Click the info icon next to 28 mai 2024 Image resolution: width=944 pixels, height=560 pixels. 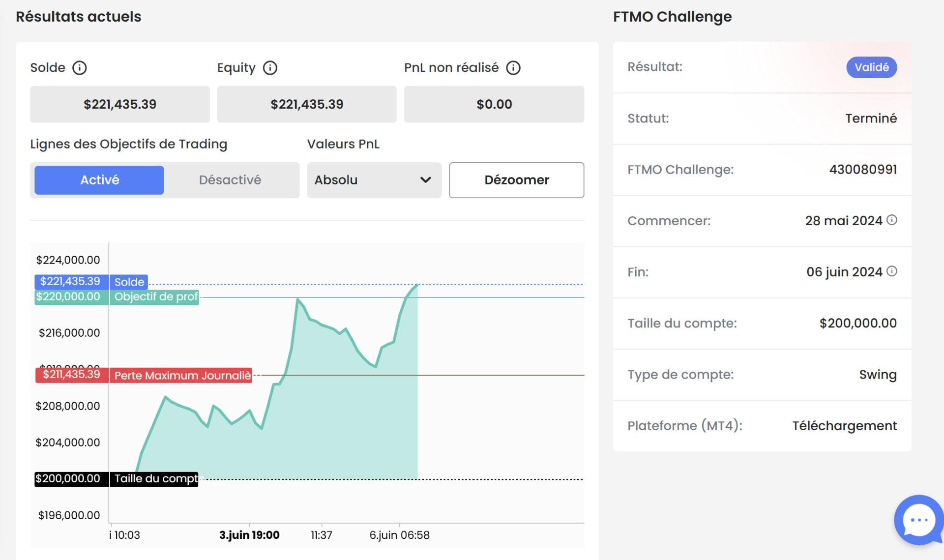point(892,220)
